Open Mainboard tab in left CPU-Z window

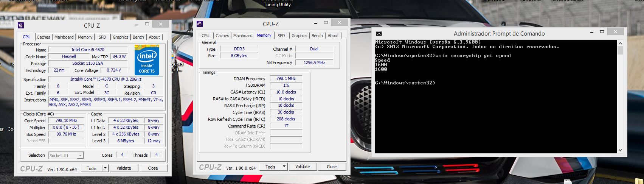point(64,37)
